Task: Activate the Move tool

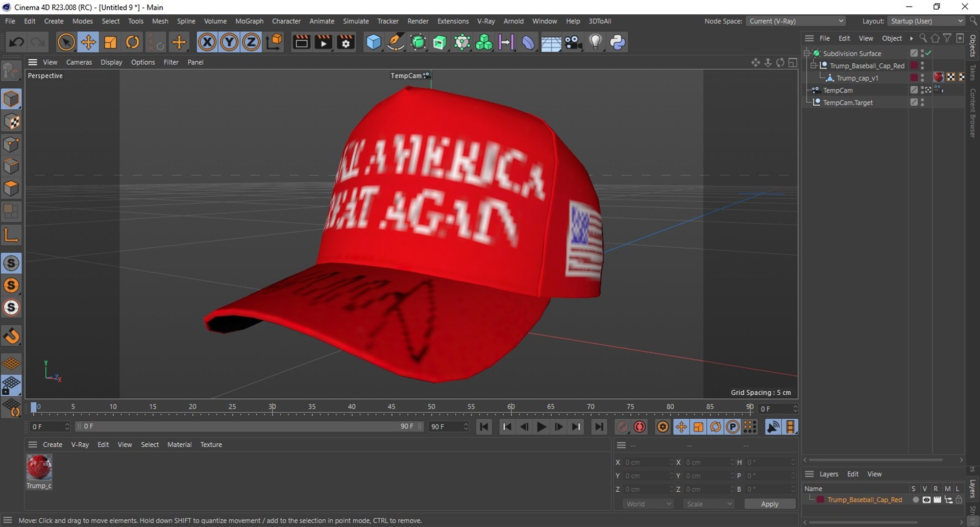Action: click(x=88, y=42)
